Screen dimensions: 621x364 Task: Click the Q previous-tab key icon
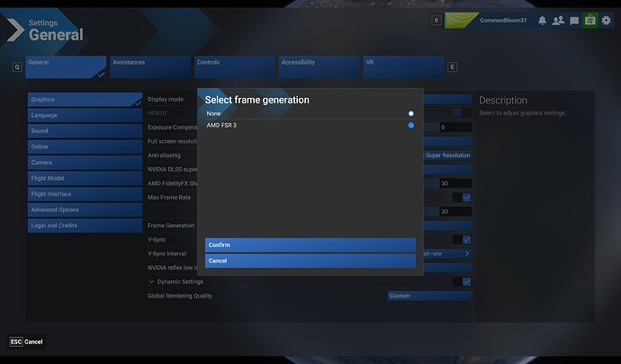tap(17, 67)
